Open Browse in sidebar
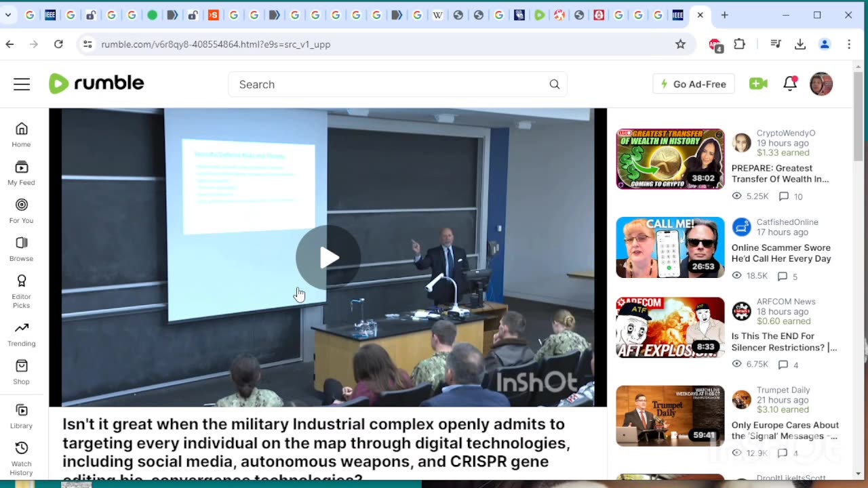This screenshot has width=868, height=488. coord(21,249)
